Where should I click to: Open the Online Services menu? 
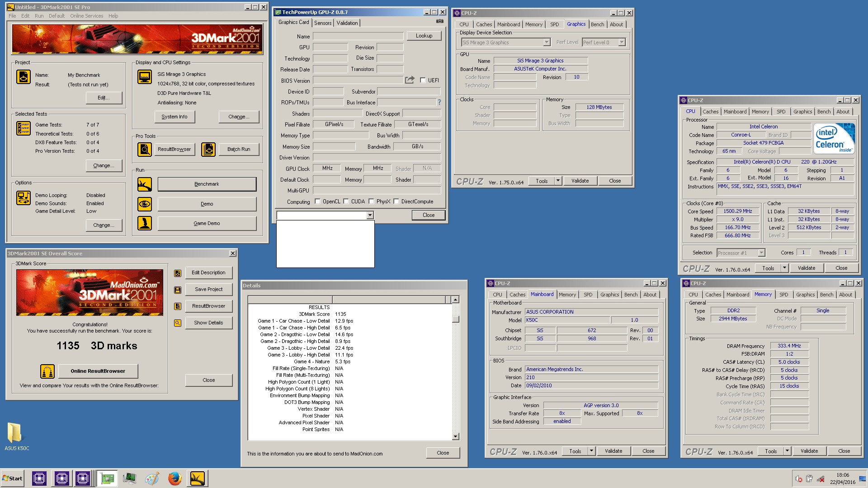pos(86,16)
